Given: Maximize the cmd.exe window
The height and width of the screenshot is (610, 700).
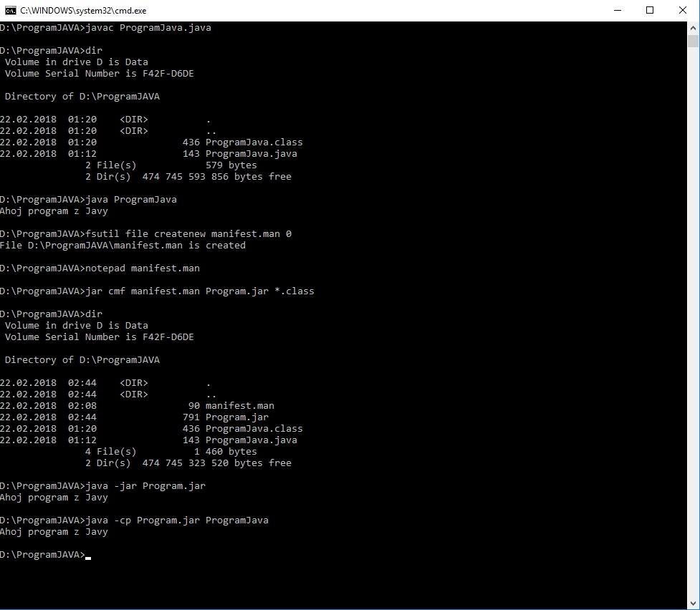Looking at the screenshot, I should (650, 10).
